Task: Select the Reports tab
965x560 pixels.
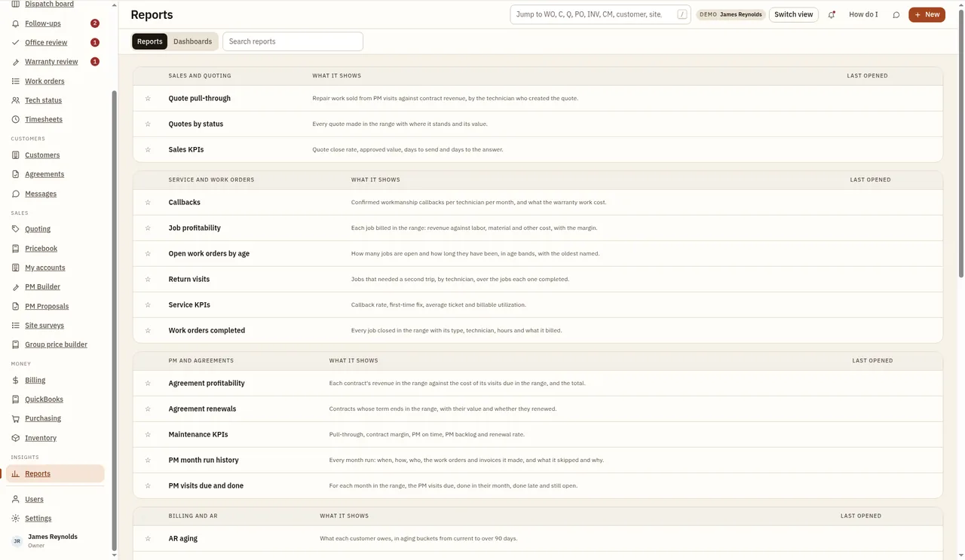Action: (x=149, y=41)
